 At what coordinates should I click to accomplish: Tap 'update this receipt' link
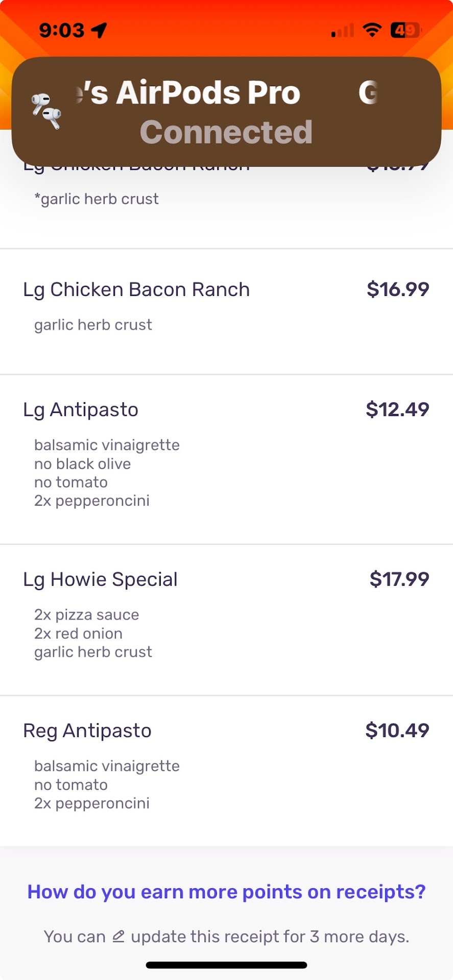(x=218, y=937)
